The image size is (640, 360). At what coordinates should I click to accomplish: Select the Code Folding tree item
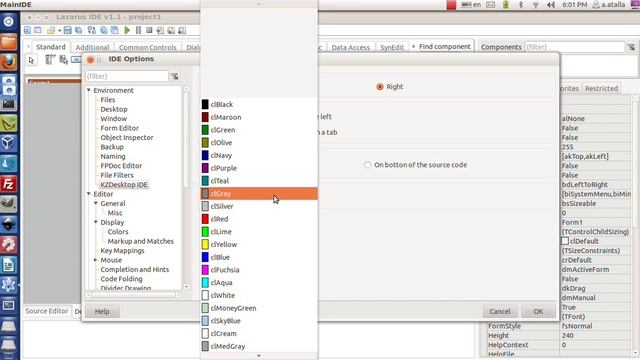coord(122,279)
